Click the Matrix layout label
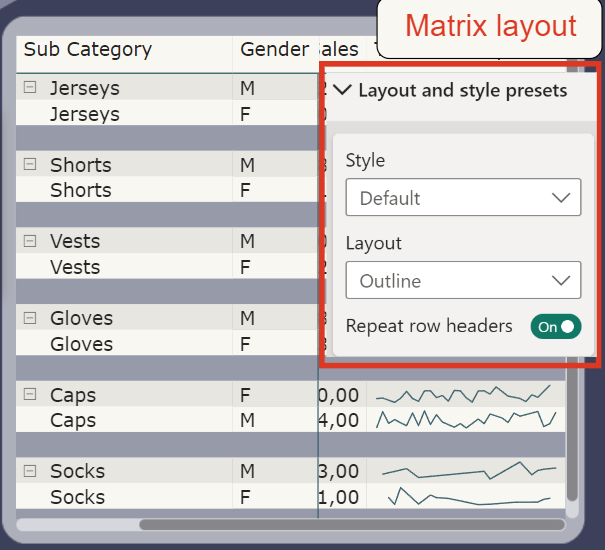 point(491,25)
